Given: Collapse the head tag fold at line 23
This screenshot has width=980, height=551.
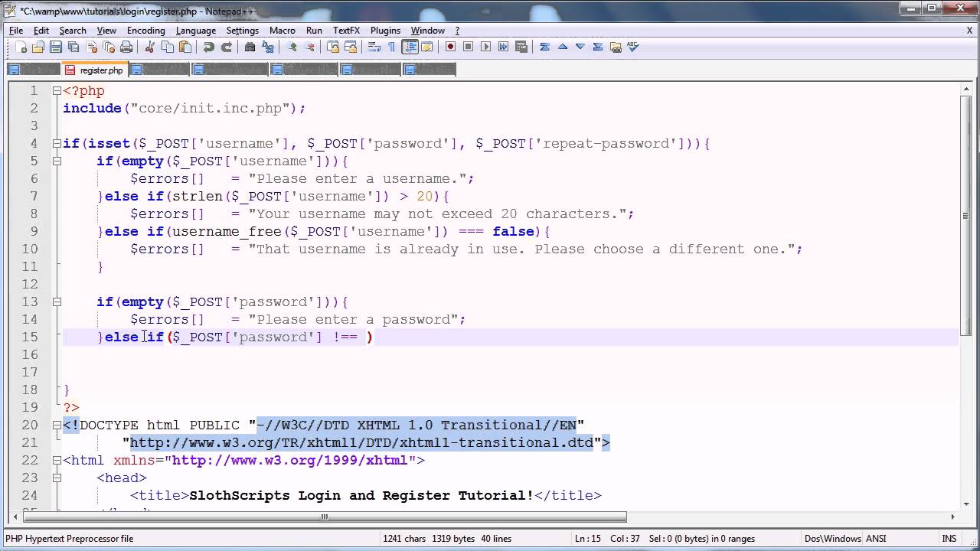Looking at the screenshot, I should coord(57,478).
